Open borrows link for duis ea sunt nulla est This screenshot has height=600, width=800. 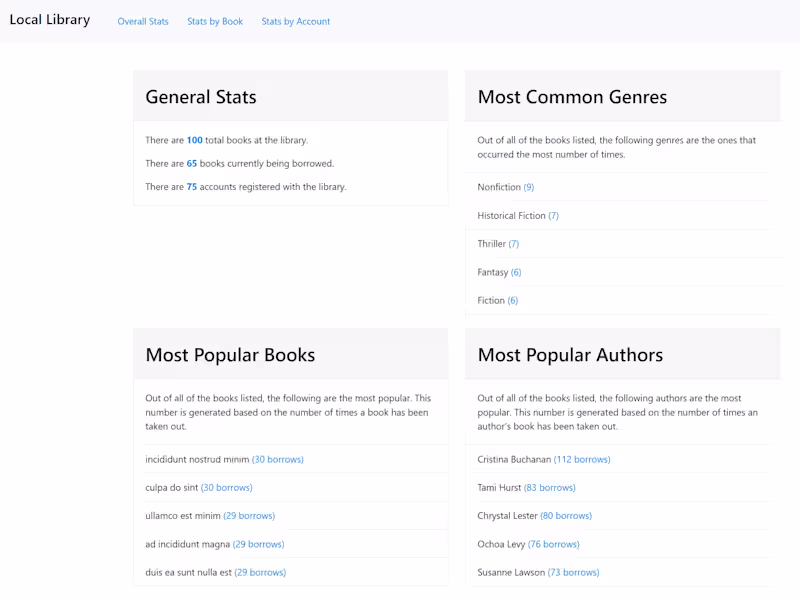(260, 571)
